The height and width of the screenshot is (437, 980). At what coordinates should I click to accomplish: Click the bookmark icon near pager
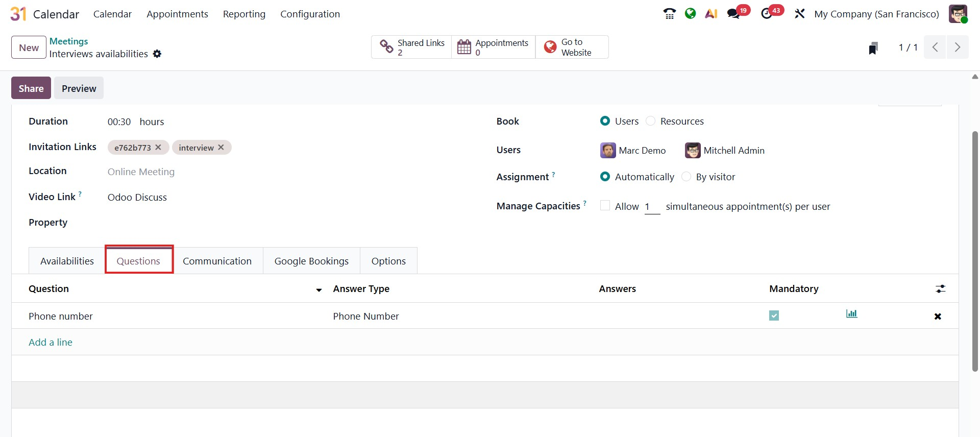[873, 48]
